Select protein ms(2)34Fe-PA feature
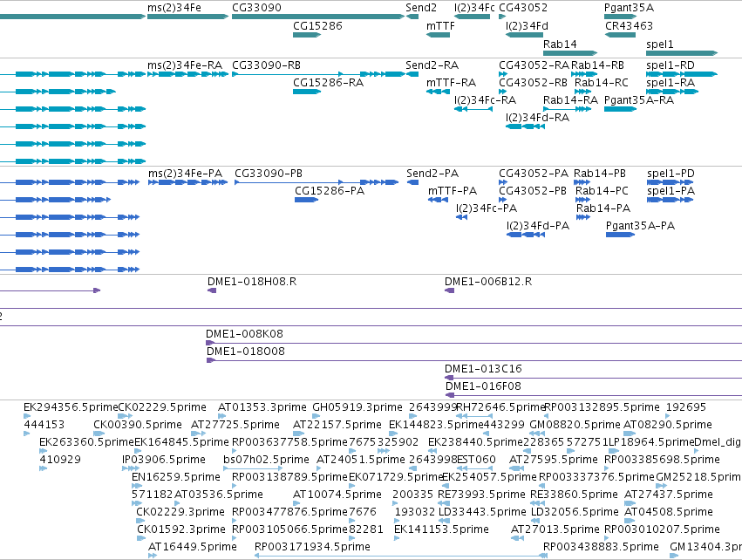The width and height of the screenshot is (742, 560). point(187,182)
